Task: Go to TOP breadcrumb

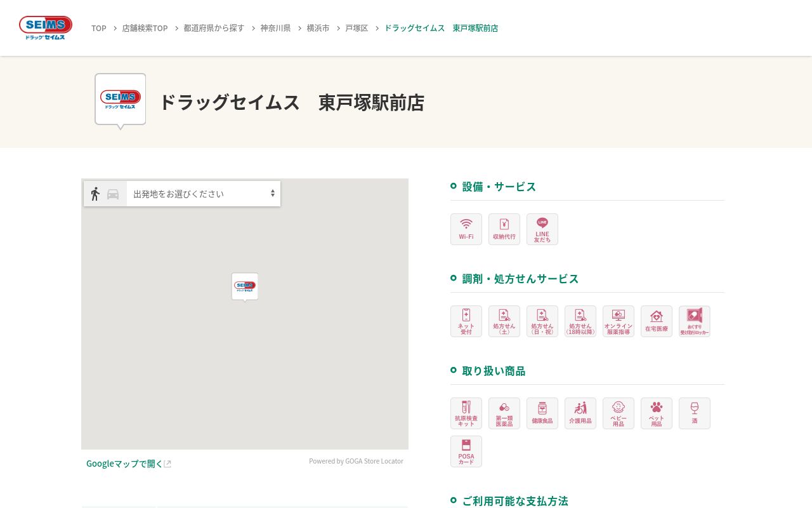Action: (x=99, y=28)
